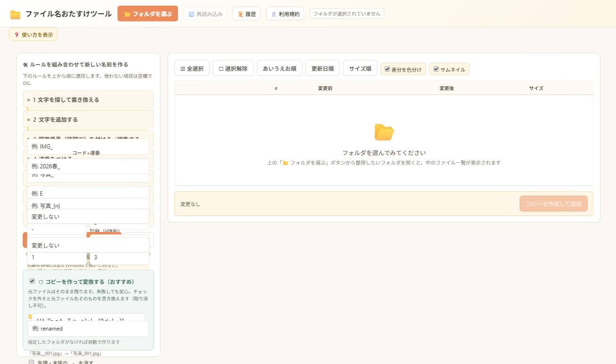Click the 変更前 column header
This screenshot has height=364, width=616.
(x=325, y=88)
